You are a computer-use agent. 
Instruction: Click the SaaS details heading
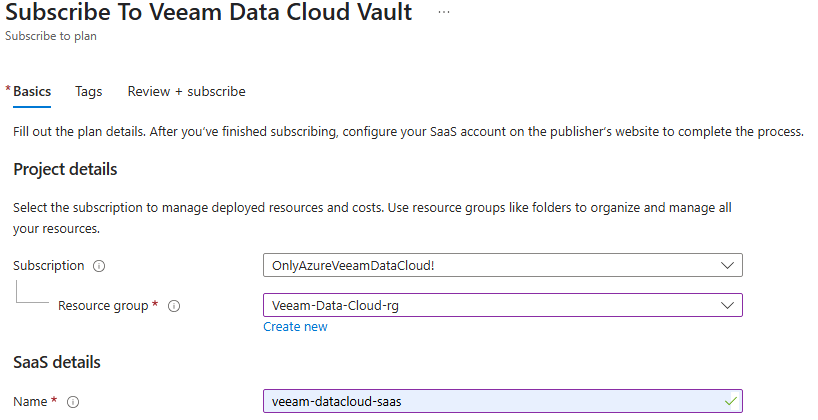(x=57, y=362)
